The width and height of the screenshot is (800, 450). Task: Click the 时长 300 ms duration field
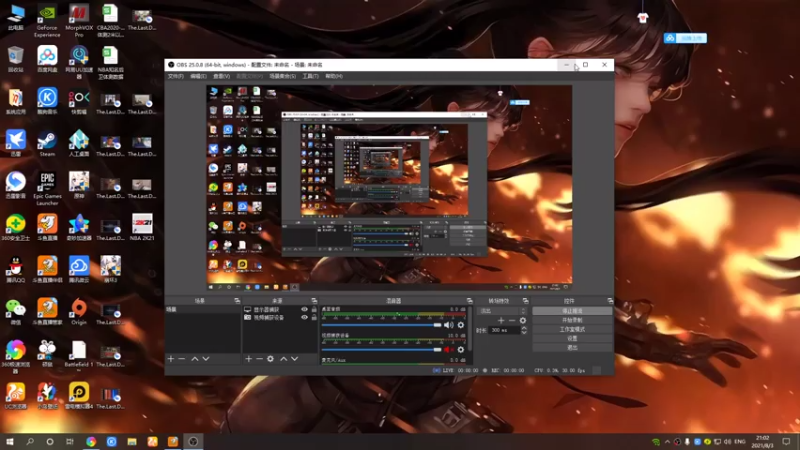point(504,330)
